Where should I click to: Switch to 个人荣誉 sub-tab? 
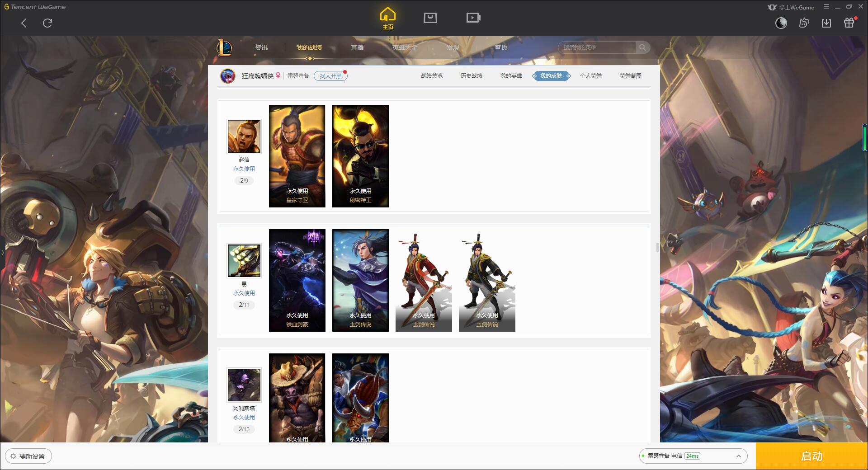(591, 76)
